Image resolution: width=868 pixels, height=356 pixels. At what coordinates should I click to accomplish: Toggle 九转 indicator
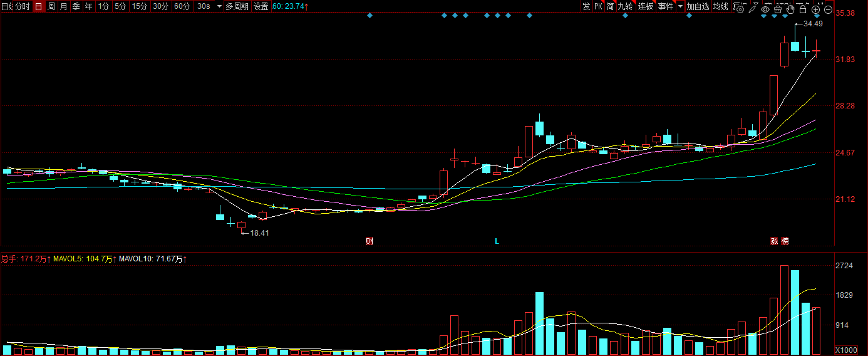625,6
